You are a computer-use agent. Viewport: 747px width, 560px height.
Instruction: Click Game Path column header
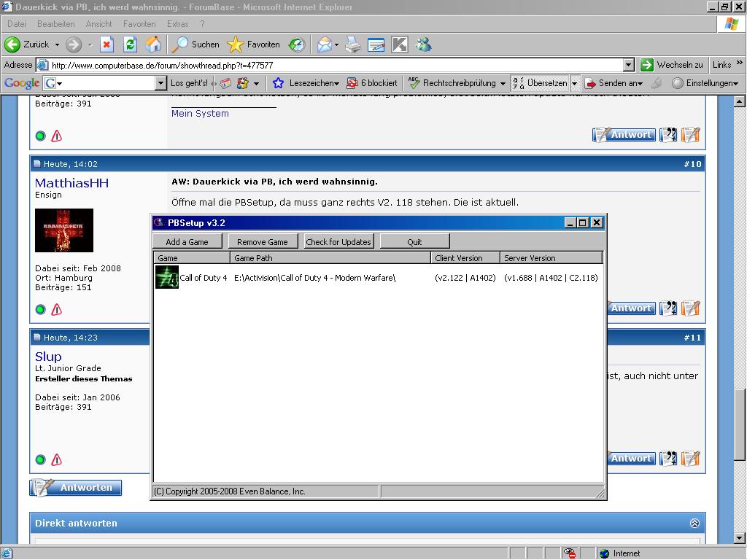click(330, 258)
